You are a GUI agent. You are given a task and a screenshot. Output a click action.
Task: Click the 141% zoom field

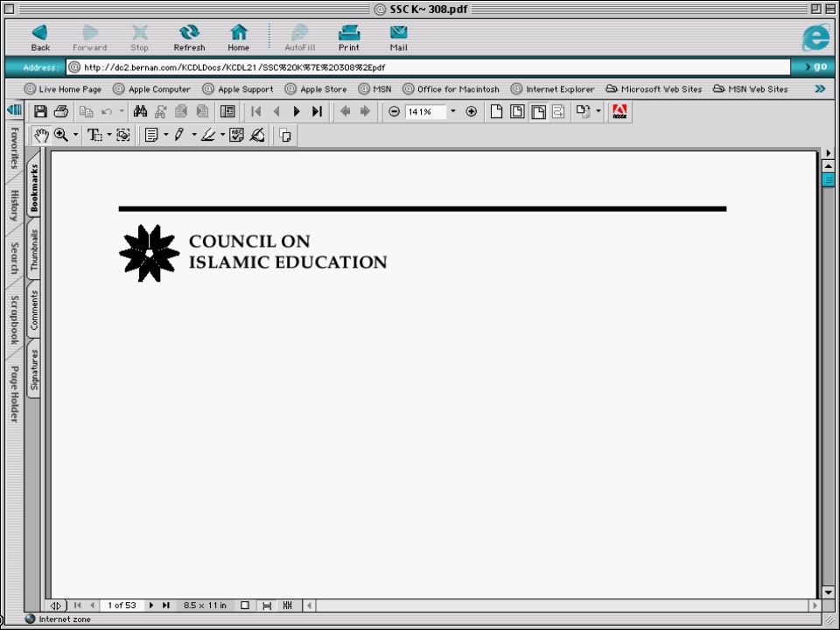click(x=425, y=111)
